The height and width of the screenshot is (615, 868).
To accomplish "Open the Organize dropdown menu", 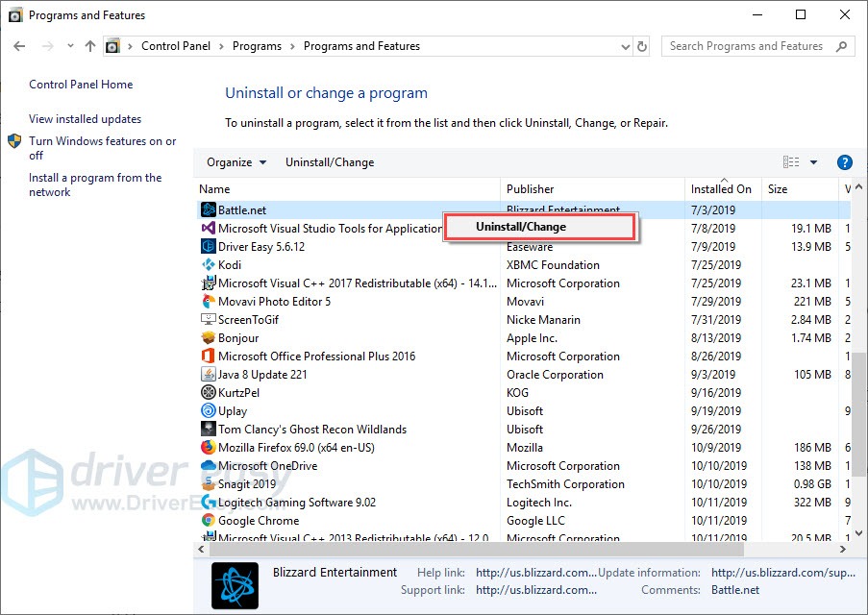I will click(236, 162).
